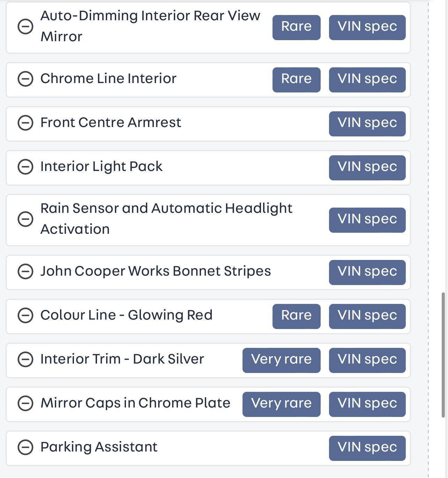Collapse the Parking Assistant entry

click(x=25, y=447)
